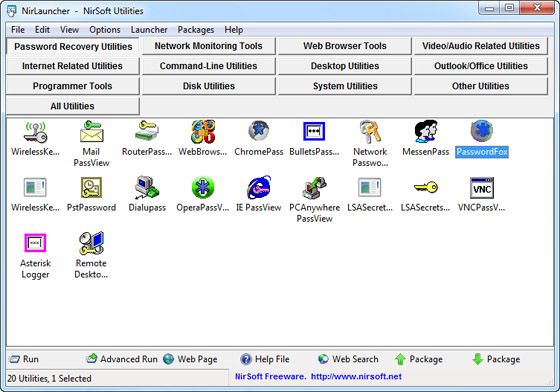Screen dimensions: 560x392
Task: Open the Packages menu
Action: [196, 30]
